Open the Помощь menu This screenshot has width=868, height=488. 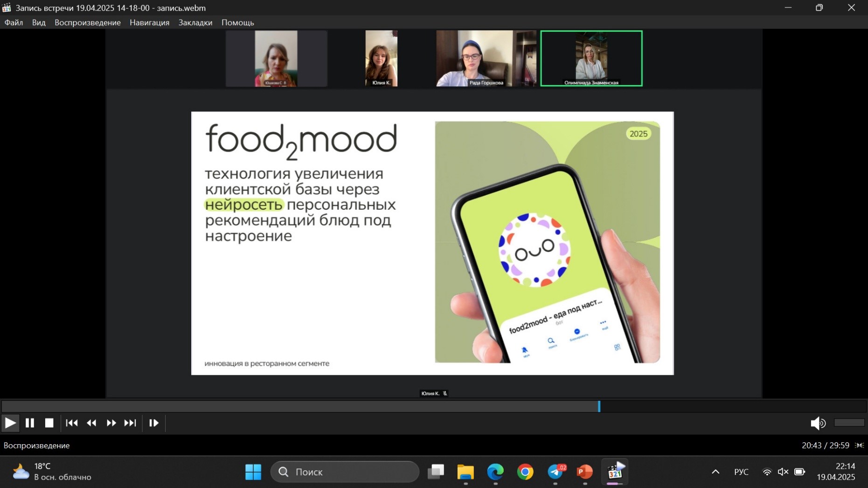pyautogui.click(x=238, y=22)
